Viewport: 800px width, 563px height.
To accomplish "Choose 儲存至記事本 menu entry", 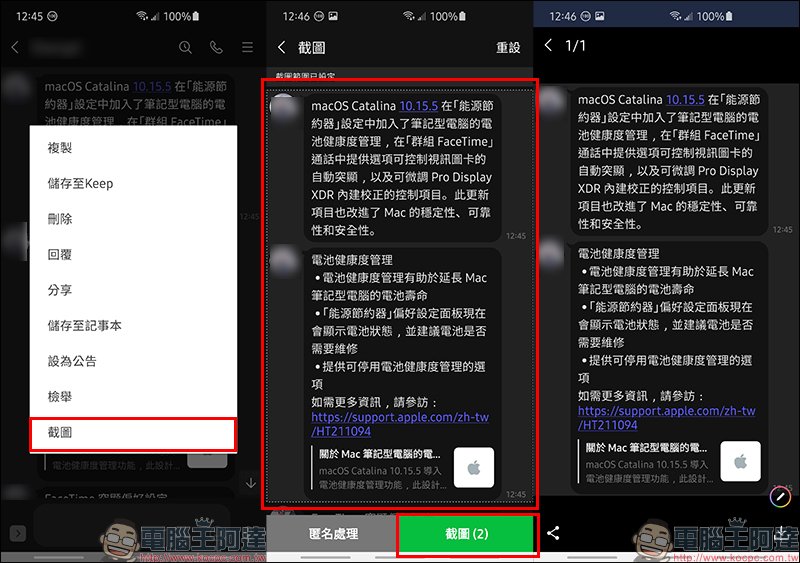I will point(133,326).
